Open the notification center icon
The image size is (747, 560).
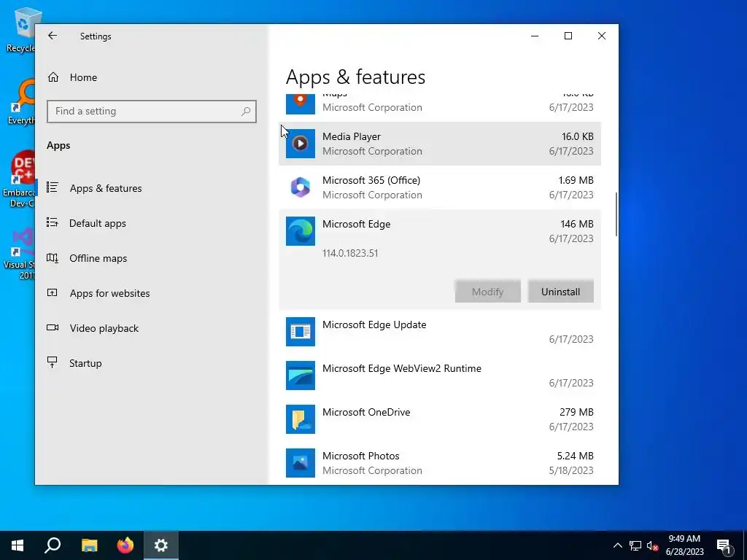tap(724, 547)
